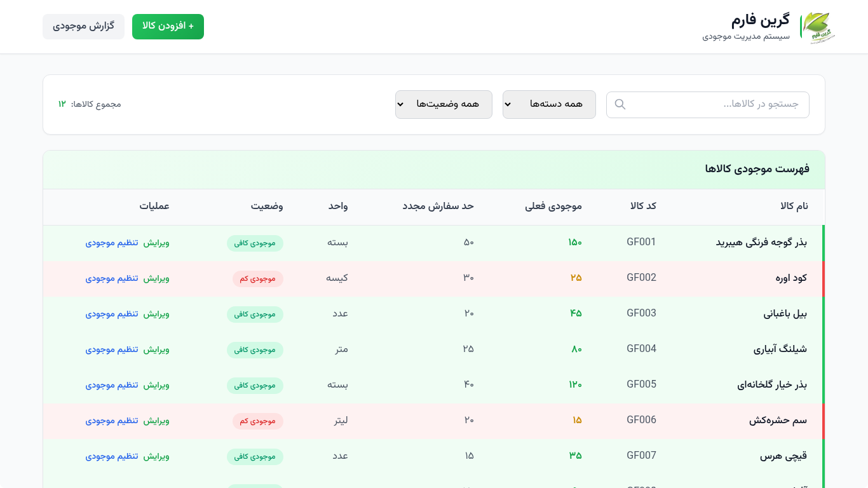Click the افزودن کالا button

tap(168, 27)
